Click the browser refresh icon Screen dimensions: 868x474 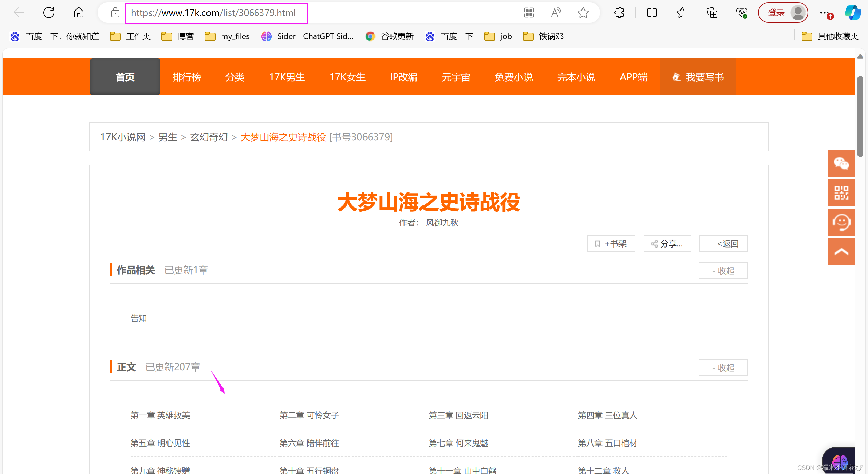click(x=49, y=13)
